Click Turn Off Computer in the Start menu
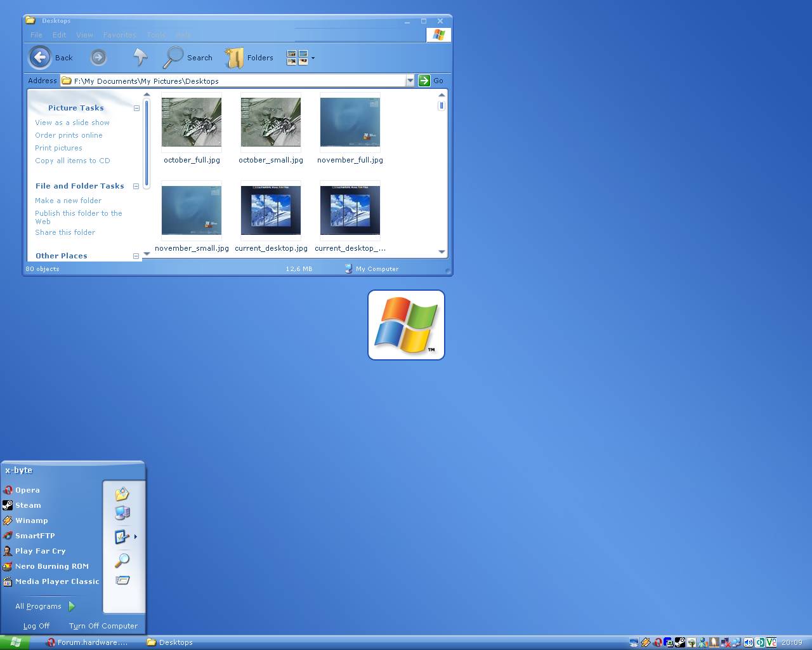The width and height of the screenshot is (812, 650). coord(103,626)
